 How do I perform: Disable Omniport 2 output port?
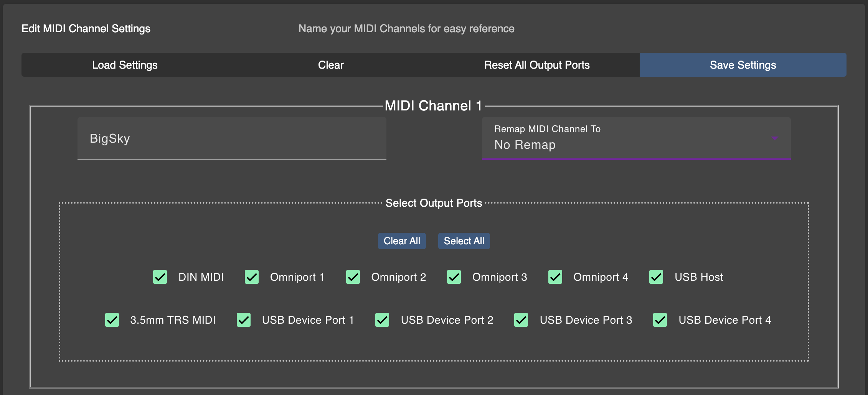coord(353,277)
